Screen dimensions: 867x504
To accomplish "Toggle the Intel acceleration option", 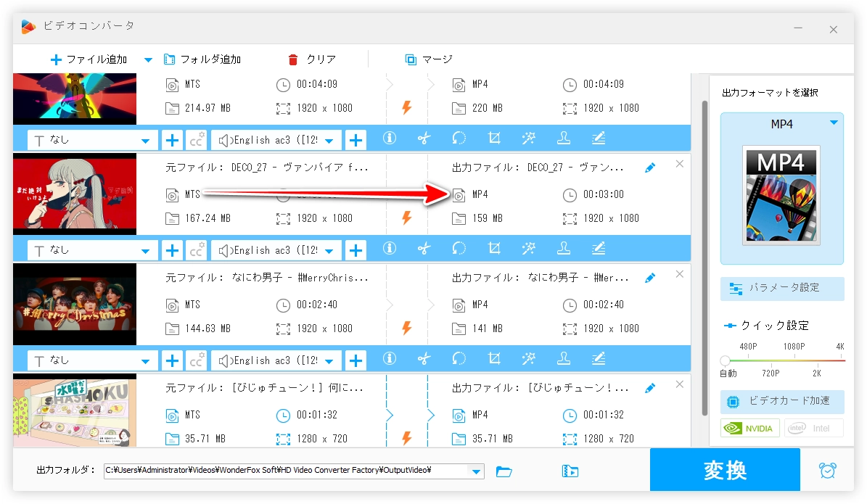I will [813, 429].
